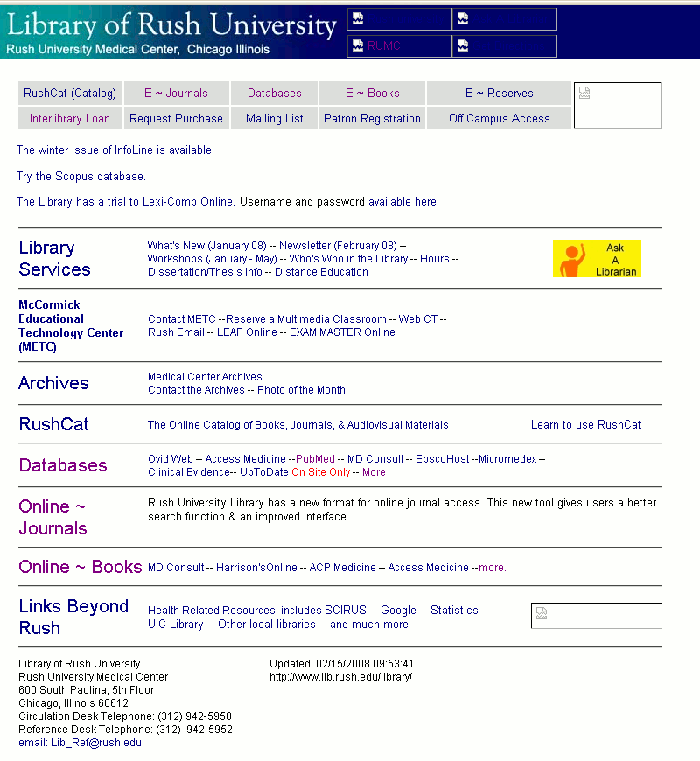Open Medical Center Archives link
Screen dimensions: 700x761
click(205, 377)
